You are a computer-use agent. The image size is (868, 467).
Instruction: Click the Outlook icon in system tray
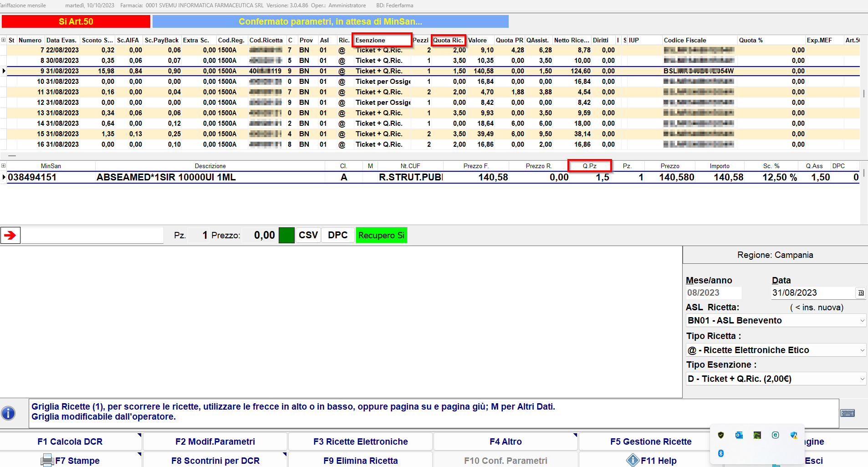[x=739, y=435]
